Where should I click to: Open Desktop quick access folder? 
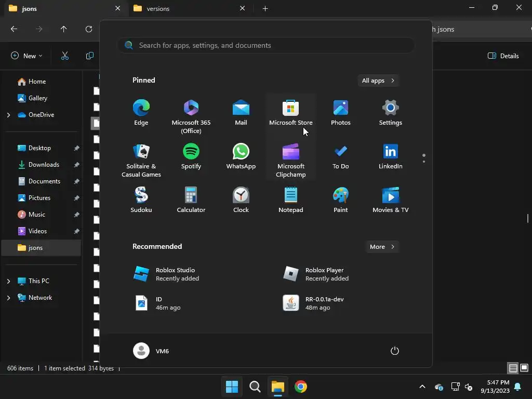pos(41,148)
